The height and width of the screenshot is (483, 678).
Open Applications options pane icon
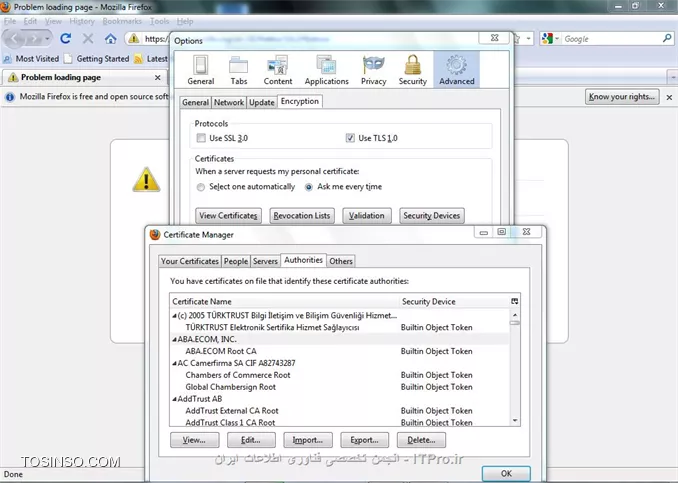326,70
